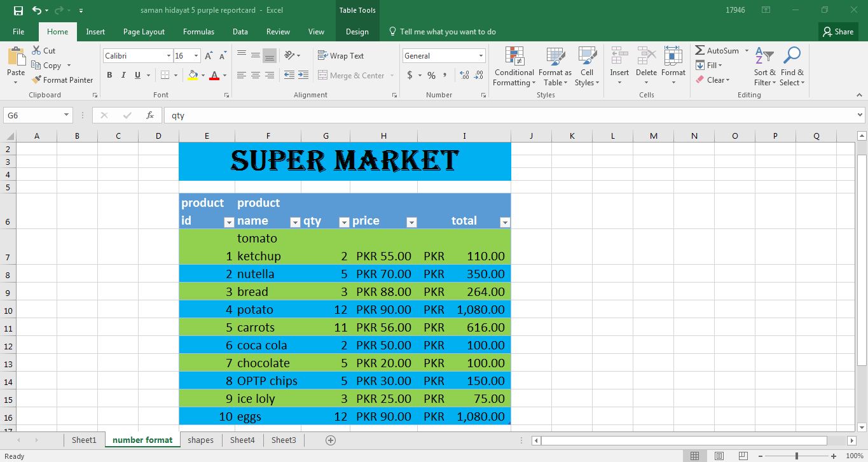Viewport: 868px width, 462px height.
Task: Select the AutoSum function
Action: (x=720, y=51)
